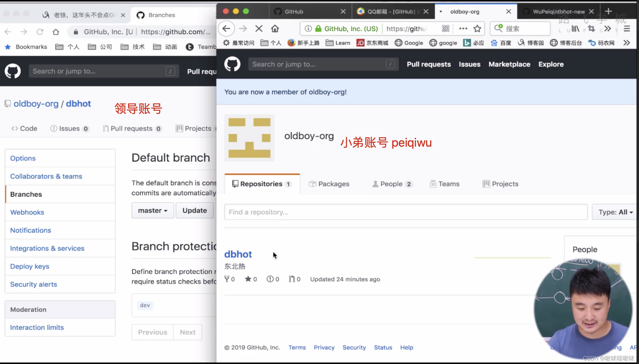Open Code tab in dbhot repository
The image size is (639, 364).
pyautogui.click(x=24, y=129)
